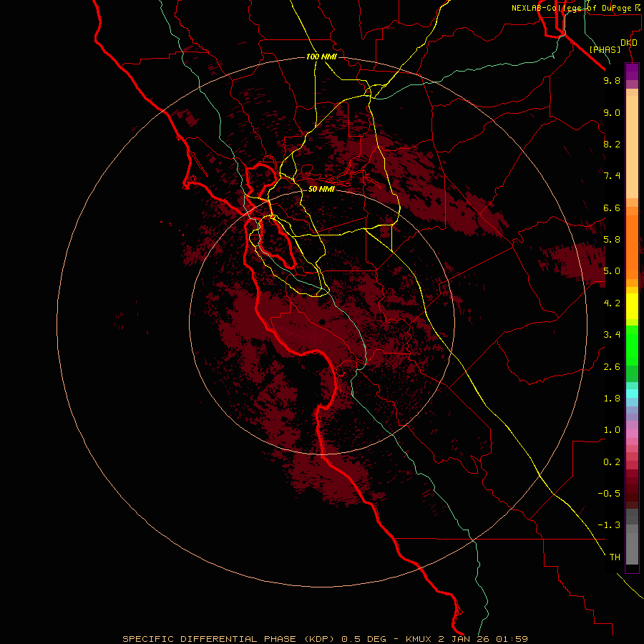Click the 3.4 value on the color scale
The width and height of the screenshot is (644, 644).
612,335
